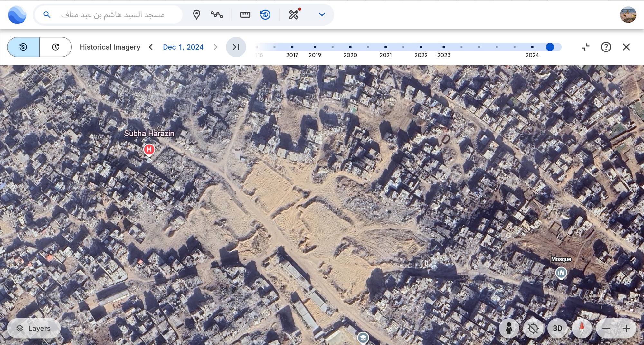Viewport: 644px width, 345px height.
Task: Select the Draw path or polygon tool
Action: click(x=217, y=15)
